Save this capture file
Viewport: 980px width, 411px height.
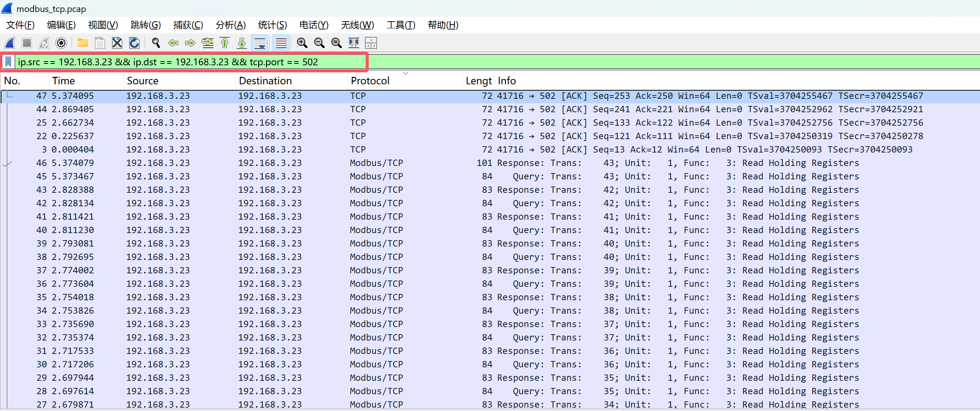point(100,43)
